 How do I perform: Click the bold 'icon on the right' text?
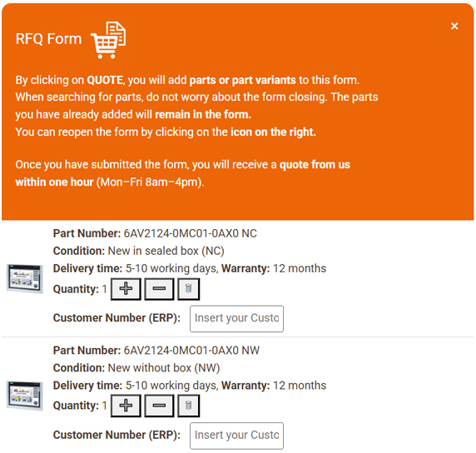273,132
